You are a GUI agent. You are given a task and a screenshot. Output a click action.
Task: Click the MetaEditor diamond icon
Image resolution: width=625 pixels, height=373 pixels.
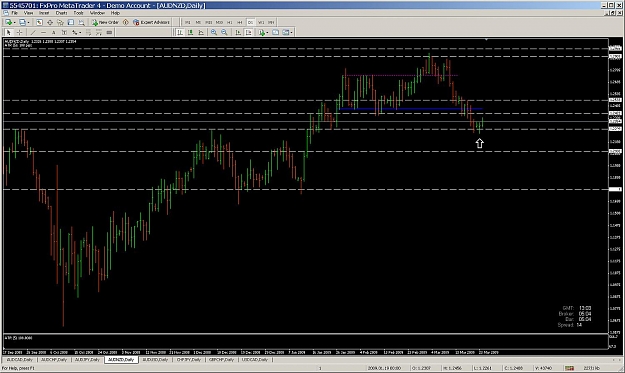[126, 22]
